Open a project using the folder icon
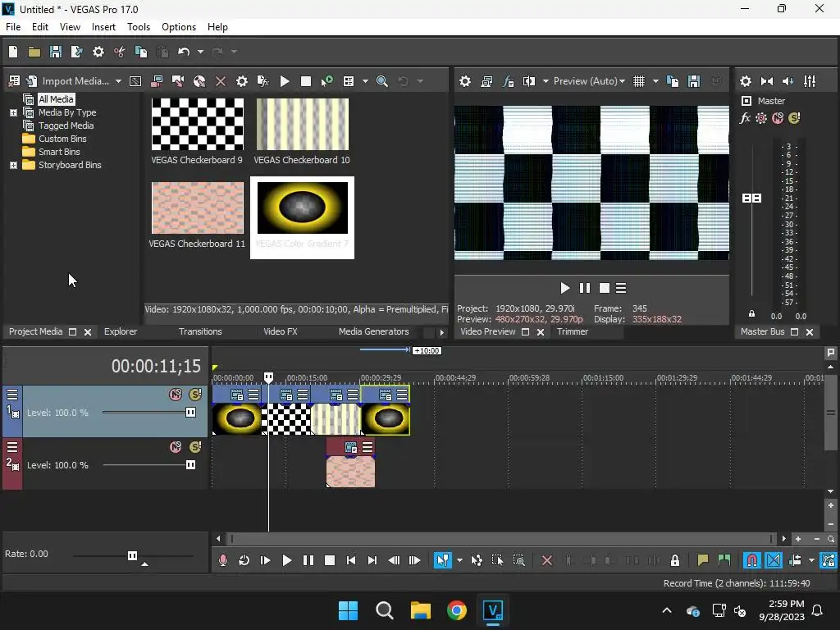This screenshot has height=630, width=840. (34, 52)
